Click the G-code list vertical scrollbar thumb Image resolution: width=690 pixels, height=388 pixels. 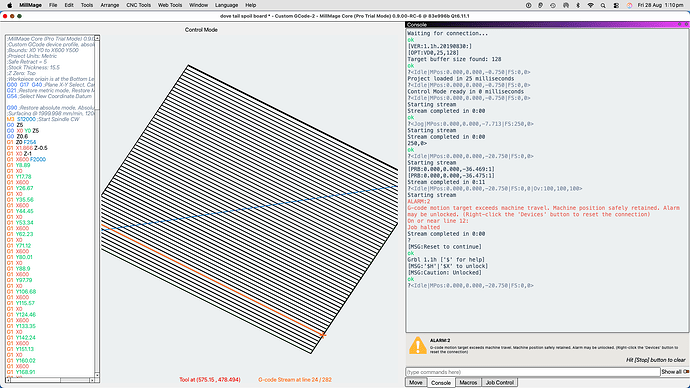97,75
